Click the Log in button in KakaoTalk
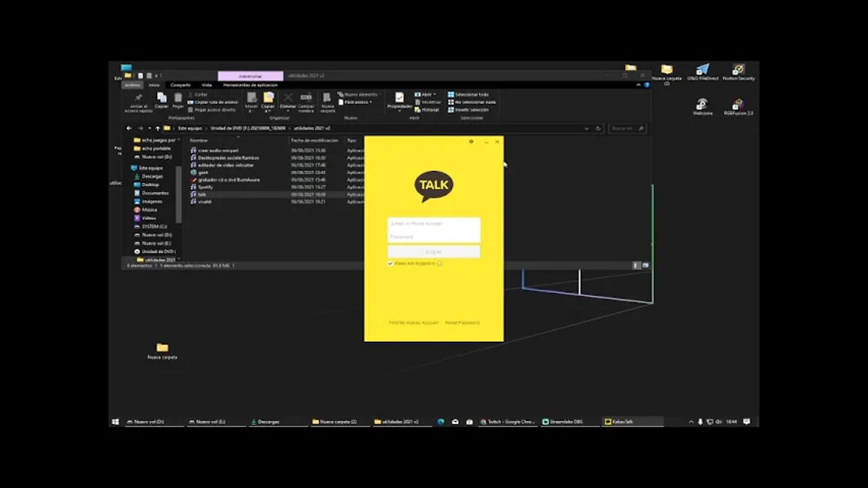Viewport: 868px width, 488px height. pos(434,251)
